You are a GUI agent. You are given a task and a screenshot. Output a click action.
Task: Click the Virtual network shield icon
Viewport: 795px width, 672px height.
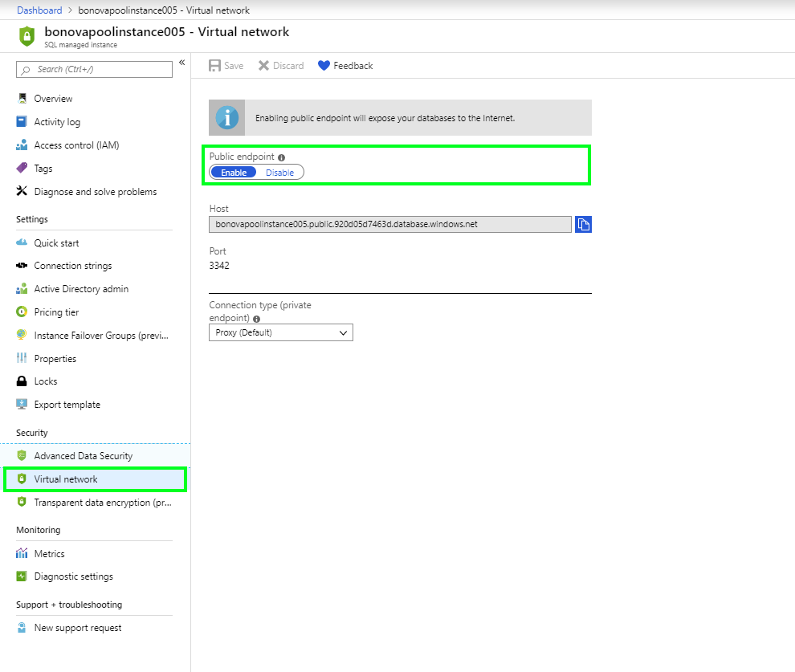22,479
